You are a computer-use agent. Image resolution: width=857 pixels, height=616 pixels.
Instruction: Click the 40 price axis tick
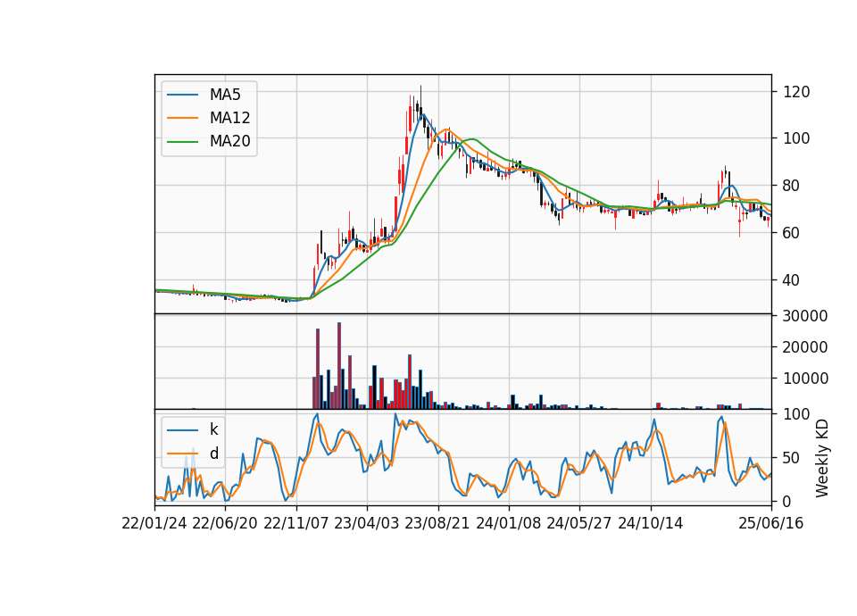792,280
